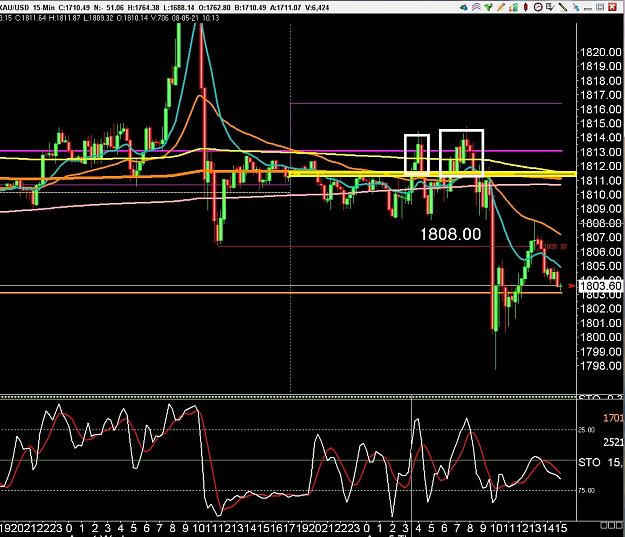Click the first small box at bottom-right corner
Image resolution: width=625 pixels, height=537 pixels.
(x=603, y=525)
